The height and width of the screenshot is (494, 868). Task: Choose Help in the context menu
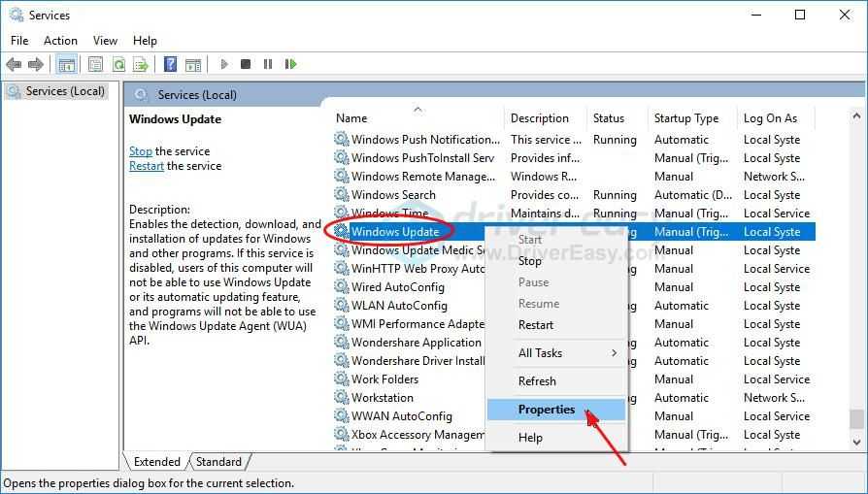point(556,438)
